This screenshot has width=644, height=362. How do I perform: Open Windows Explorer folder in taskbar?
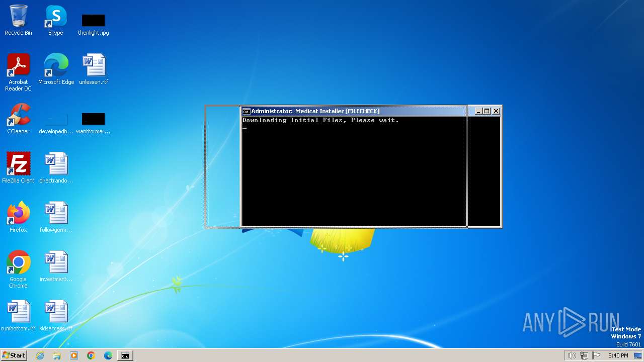57,355
